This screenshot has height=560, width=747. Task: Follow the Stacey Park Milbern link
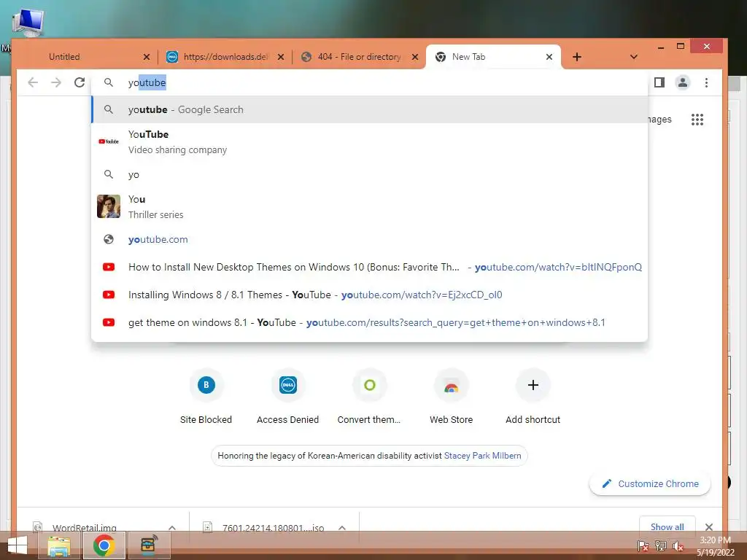point(483,456)
